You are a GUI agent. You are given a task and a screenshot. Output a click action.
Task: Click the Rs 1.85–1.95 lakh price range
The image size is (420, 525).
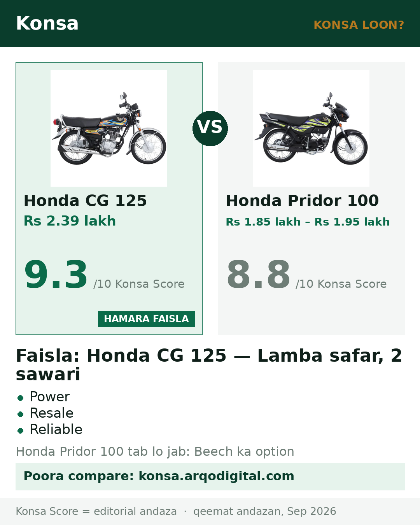[308, 222]
